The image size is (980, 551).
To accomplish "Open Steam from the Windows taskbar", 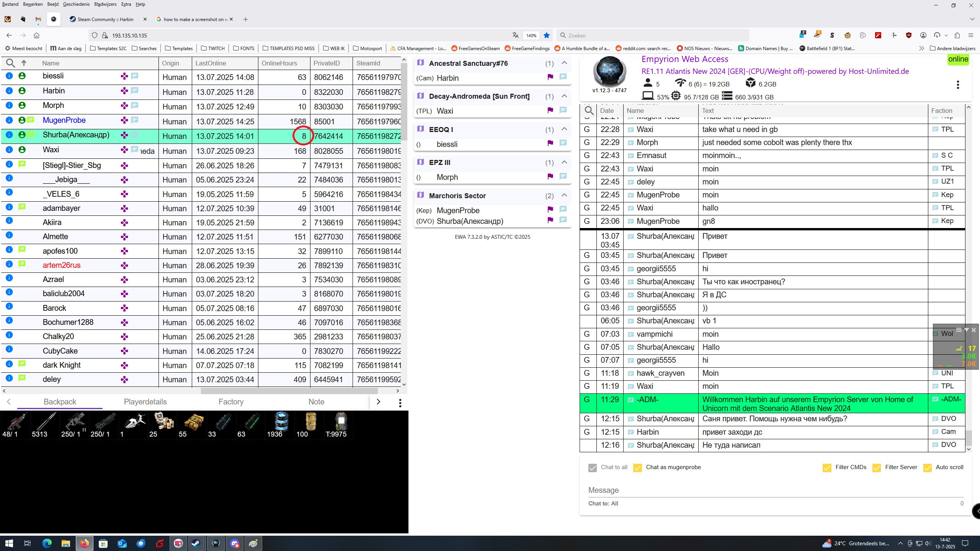I will coord(196,543).
